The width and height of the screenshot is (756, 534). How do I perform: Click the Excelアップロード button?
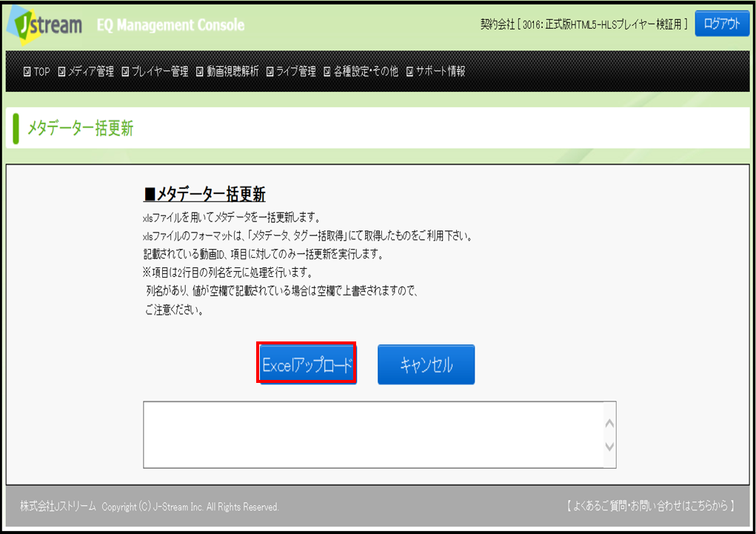(x=307, y=364)
